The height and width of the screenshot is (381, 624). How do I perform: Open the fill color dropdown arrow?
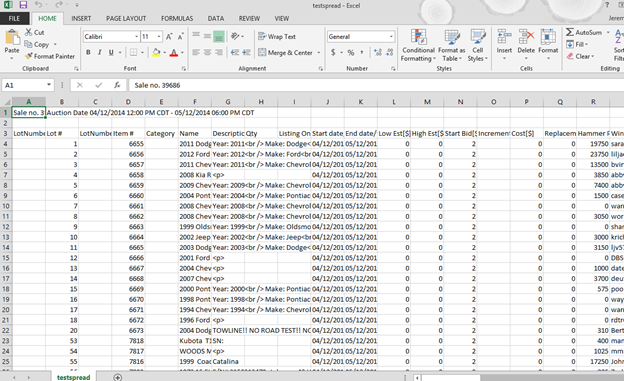coord(165,53)
